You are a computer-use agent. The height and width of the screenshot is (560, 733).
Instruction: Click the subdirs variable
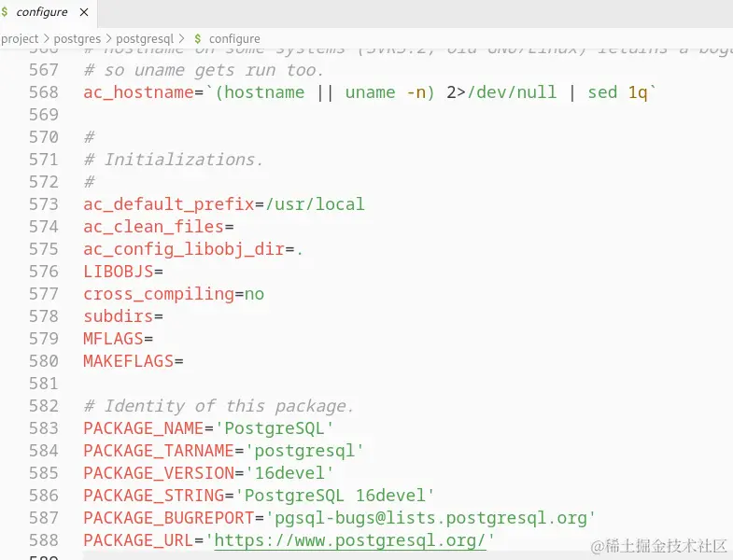click(x=119, y=316)
